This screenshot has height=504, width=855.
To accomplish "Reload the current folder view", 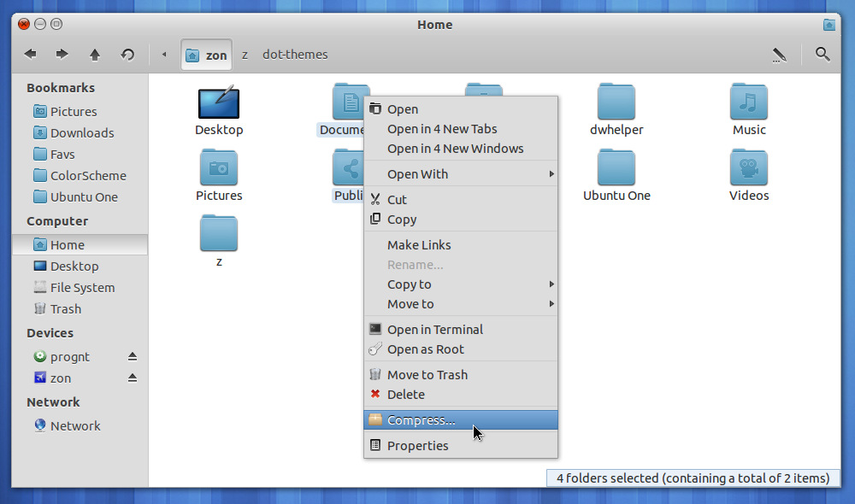I will 127,54.
